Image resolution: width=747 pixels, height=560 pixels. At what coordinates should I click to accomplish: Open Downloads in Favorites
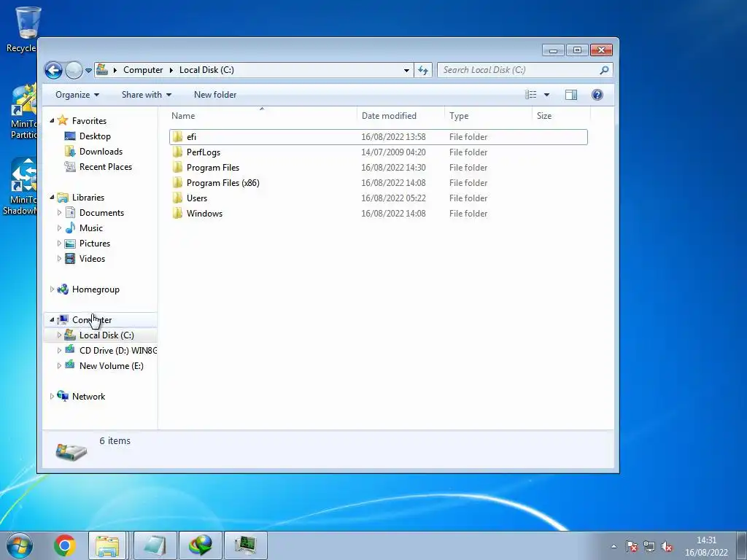(101, 152)
